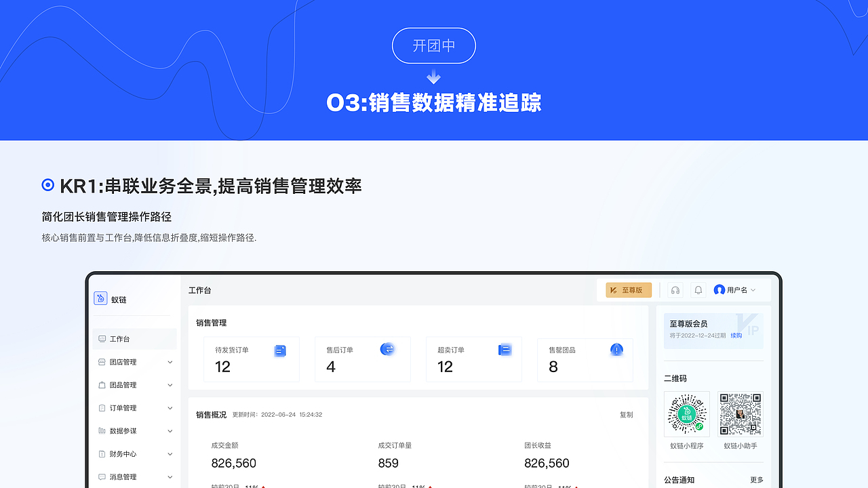This screenshot has height=488, width=868.
Task: Click 更多 beside 公告通知
Action: point(757,480)
